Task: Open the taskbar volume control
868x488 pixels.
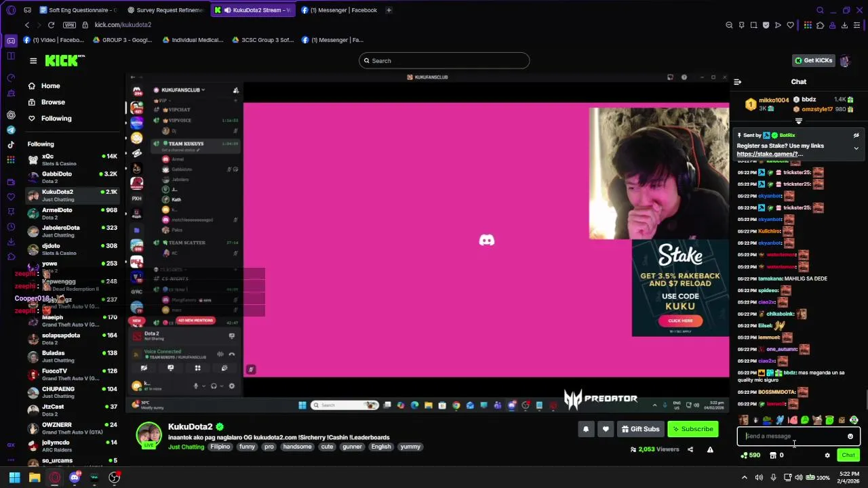Action: click(x=800, y=478)
